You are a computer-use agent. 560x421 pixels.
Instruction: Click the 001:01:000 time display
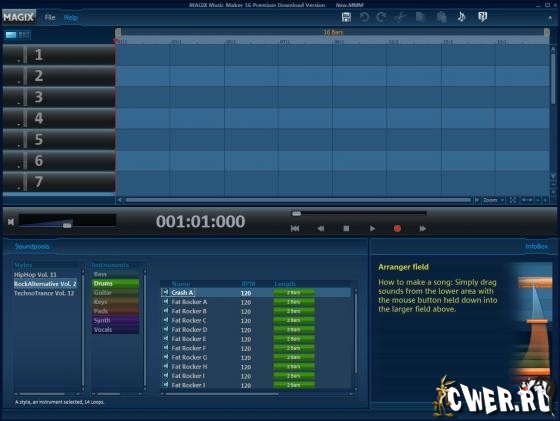pos(200,221)
